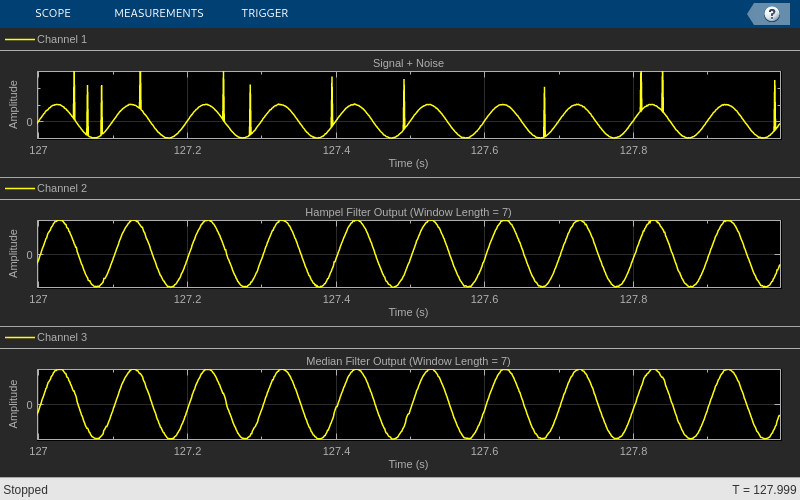This screenshot has height=500, width=800.
Task: Select the Channel 2 legend label
Action: point(62,188)
